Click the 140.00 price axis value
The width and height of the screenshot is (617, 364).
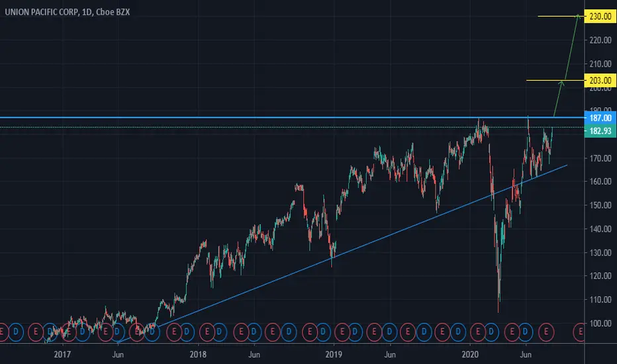(x=600, y=229)
